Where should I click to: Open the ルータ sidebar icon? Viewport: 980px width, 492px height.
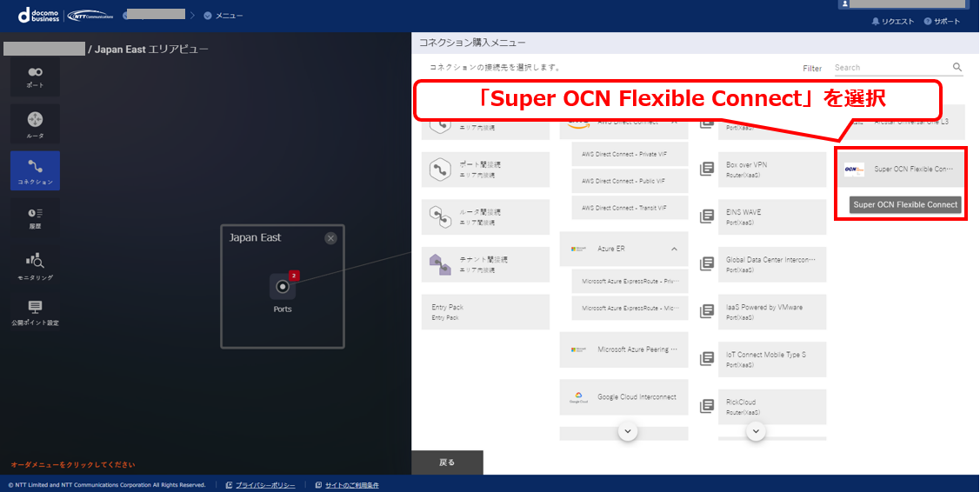click(x=35, y=123)
